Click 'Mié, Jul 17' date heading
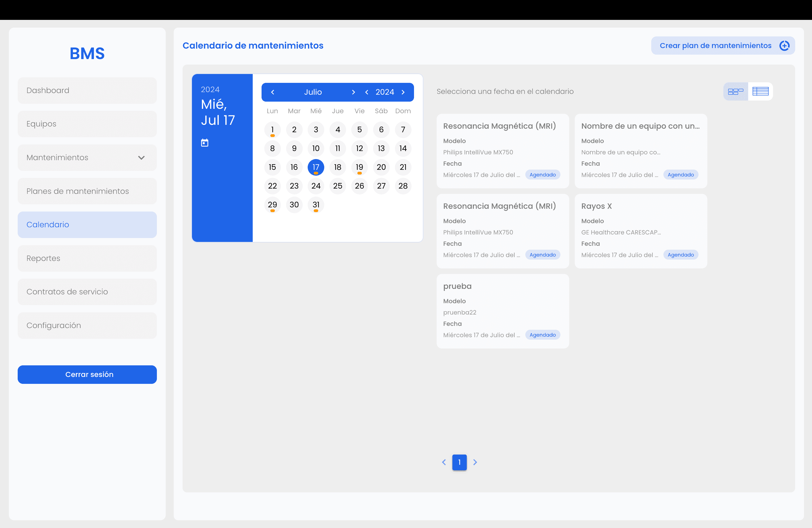Viewport: 812px width, 528px height. tap(218, 112)
